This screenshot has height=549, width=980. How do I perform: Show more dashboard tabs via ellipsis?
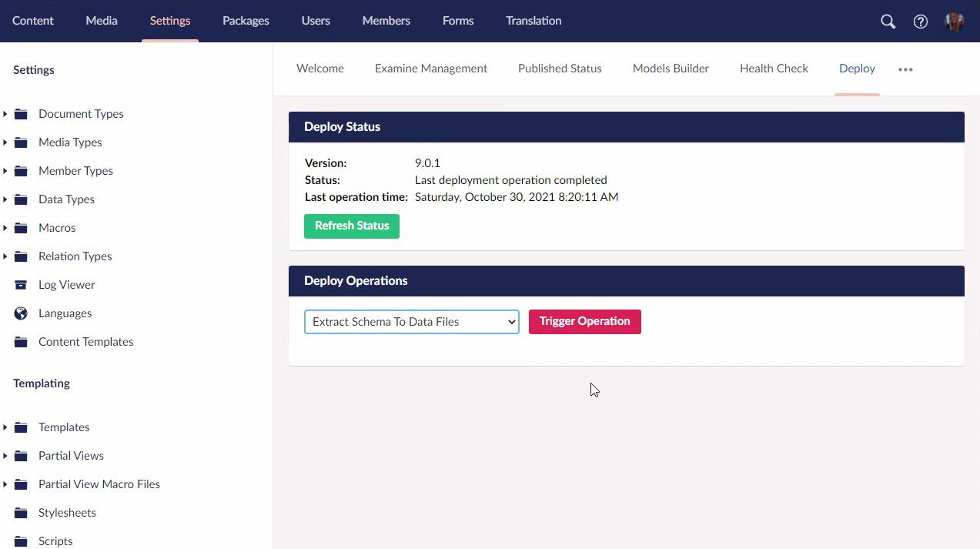[905, 69]
